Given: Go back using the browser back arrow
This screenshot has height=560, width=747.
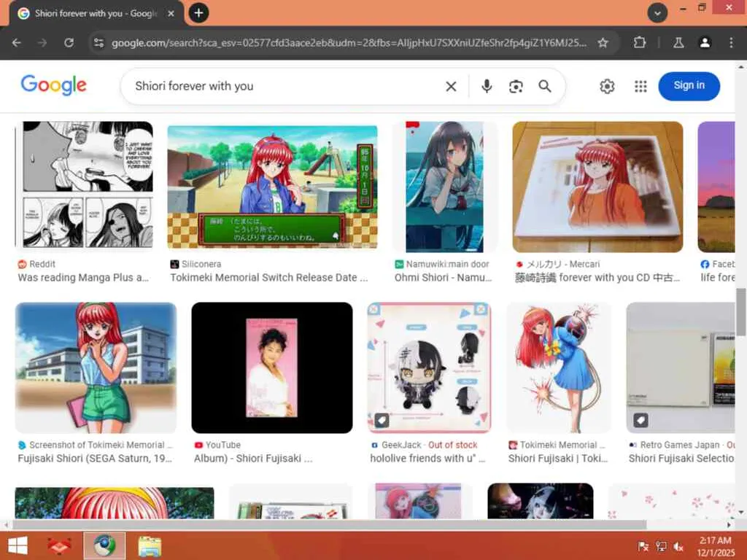Looking at the screenshot, I should (17, 43).
